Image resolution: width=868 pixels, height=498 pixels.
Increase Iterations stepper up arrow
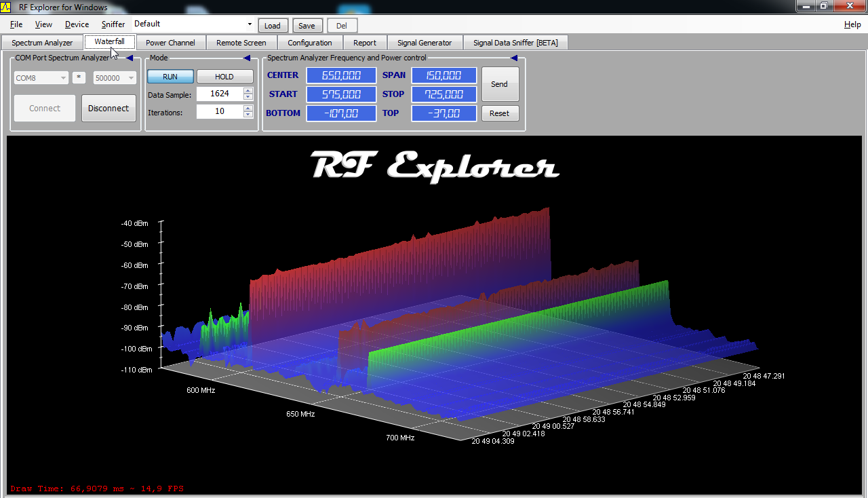[x=248, y=108]
